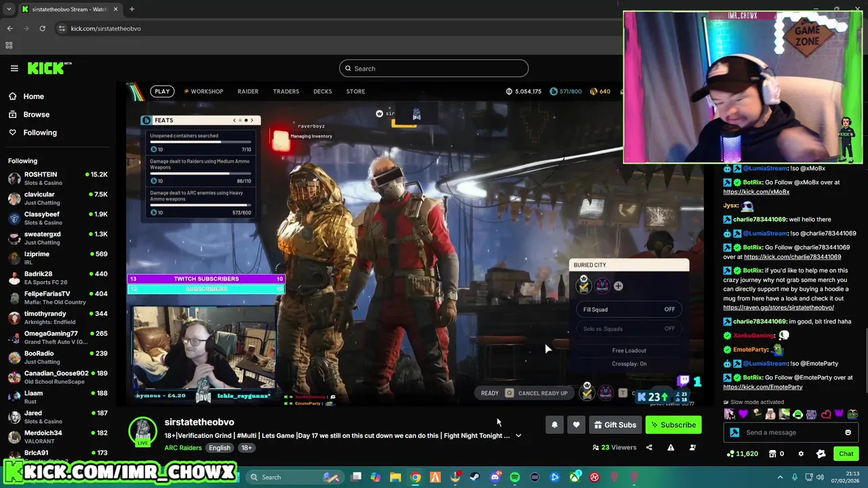868x488 pixels.
Task: Click the green Subscribe button
Action: [673, 425]
